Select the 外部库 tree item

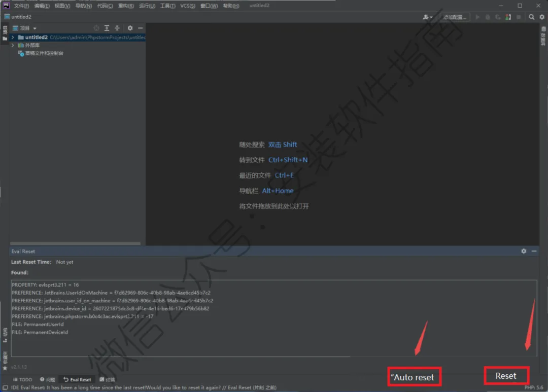tap(29, 45)
